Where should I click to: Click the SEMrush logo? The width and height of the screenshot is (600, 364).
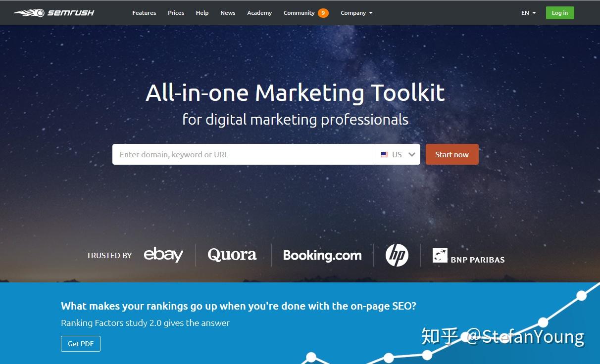[53, 13]
